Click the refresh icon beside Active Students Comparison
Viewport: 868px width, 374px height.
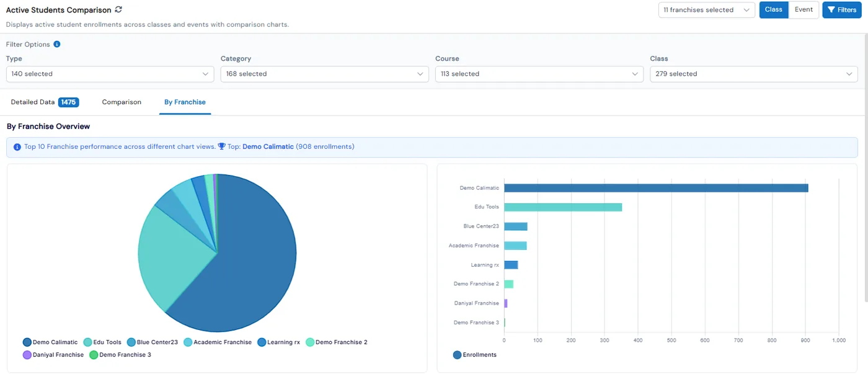click(118, 10)
